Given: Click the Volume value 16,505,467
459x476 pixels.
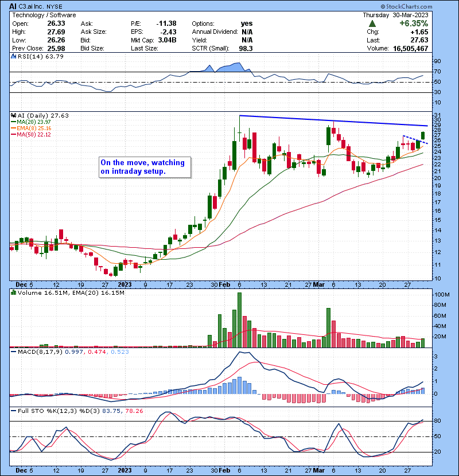Looking at the screenshot, I should click(410, 48).
